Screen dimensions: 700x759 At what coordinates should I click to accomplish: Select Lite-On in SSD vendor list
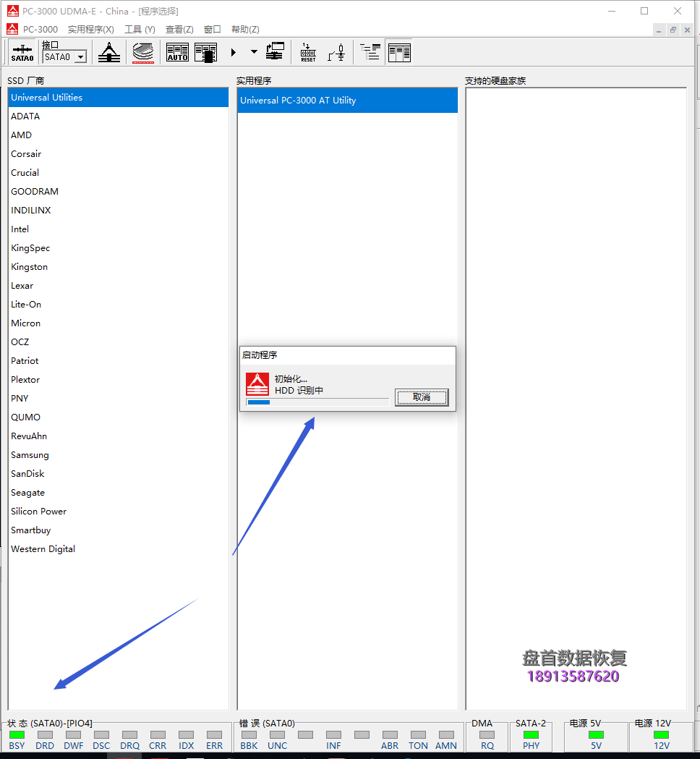(118, 305)
